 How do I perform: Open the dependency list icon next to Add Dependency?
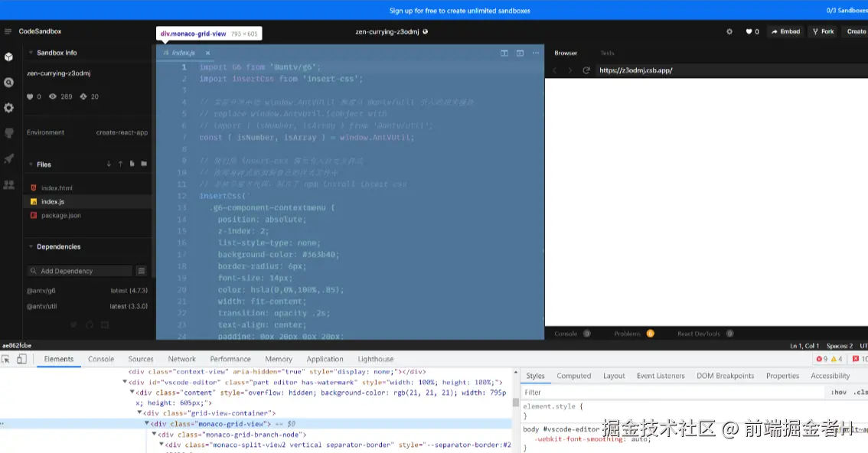pos(141,271)
